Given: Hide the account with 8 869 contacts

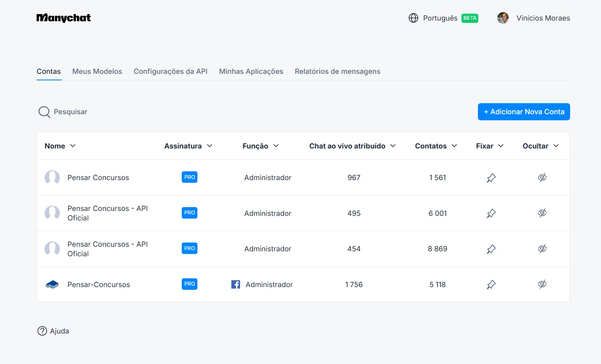Looking at the screenshot, I should [542, 249].
